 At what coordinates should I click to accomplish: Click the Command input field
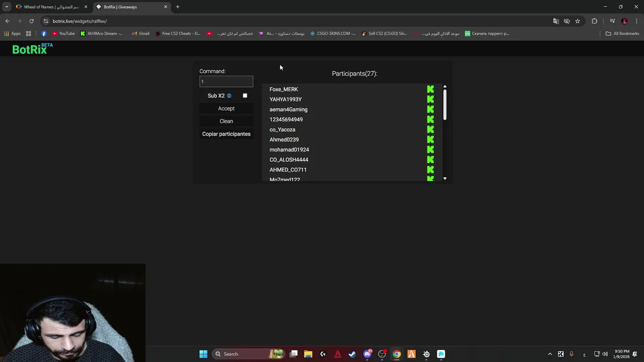point(226,81)
